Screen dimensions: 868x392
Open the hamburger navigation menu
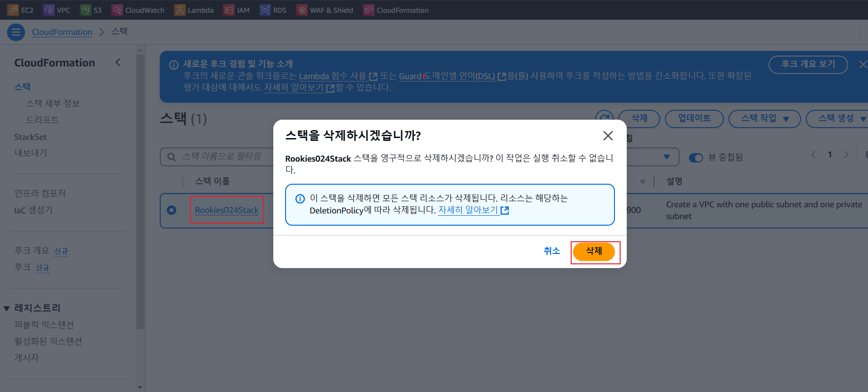tap(16, 32)
